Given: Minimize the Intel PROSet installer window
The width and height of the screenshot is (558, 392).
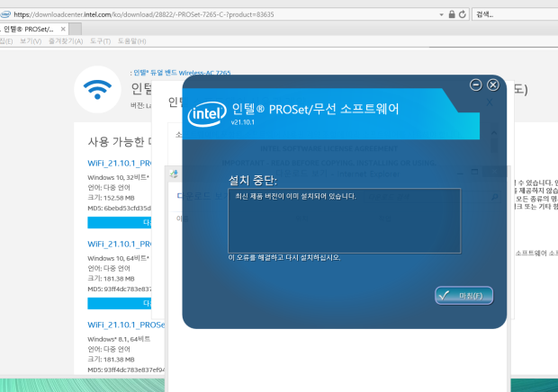Looking at the screenshot, I should click(476, 85).
